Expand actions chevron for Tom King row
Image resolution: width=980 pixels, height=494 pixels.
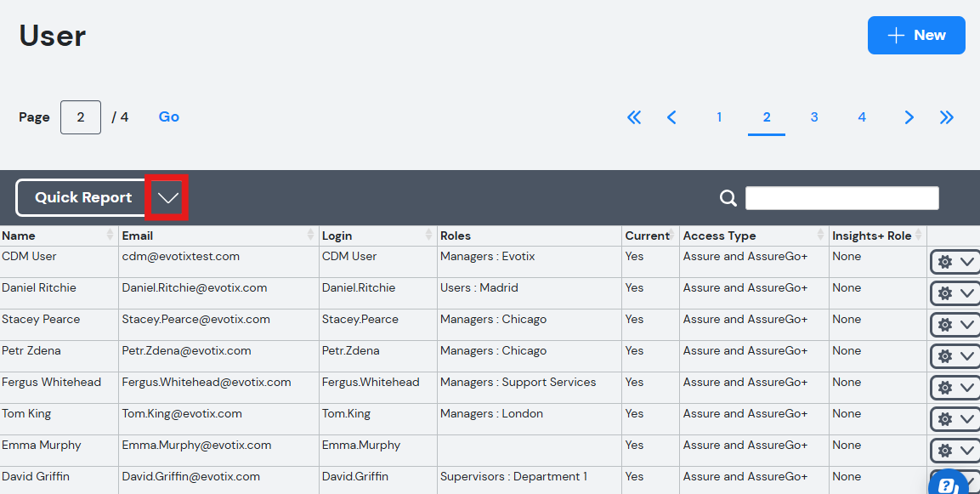click(967, 418)
